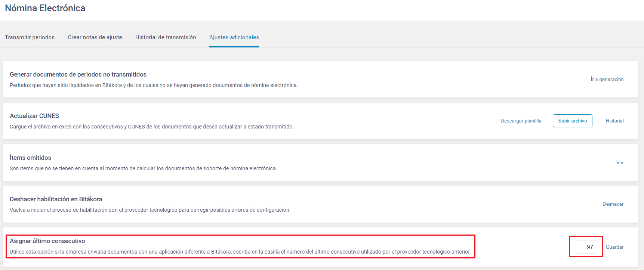Click heading Generar documentos de periodos no transmitidos
This screenshot has width=644, height=270.
coord(78,74)
